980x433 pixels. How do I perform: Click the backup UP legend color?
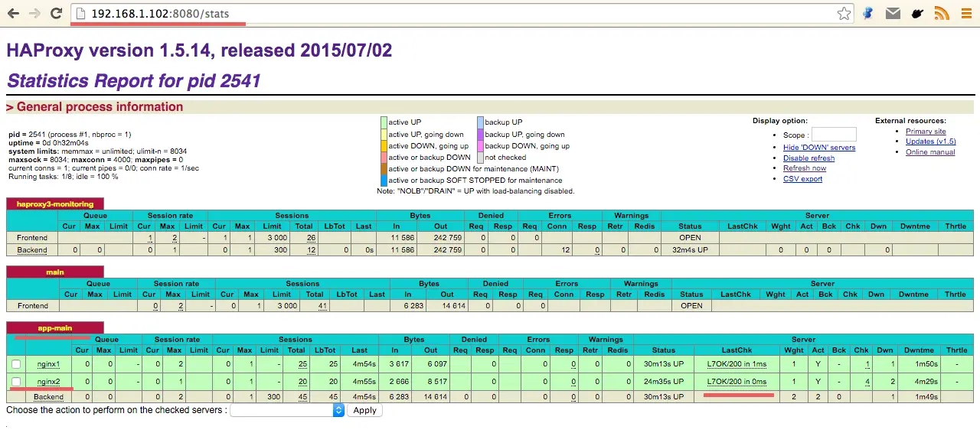(x=480, y=122)
